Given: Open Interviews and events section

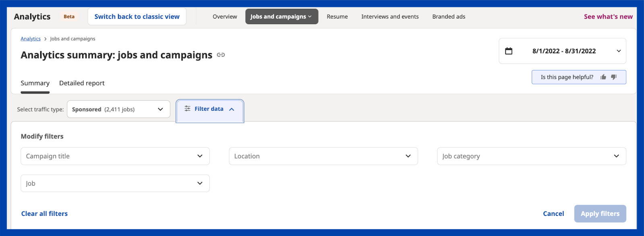Looking at the screenshot, I should (390, 17).
